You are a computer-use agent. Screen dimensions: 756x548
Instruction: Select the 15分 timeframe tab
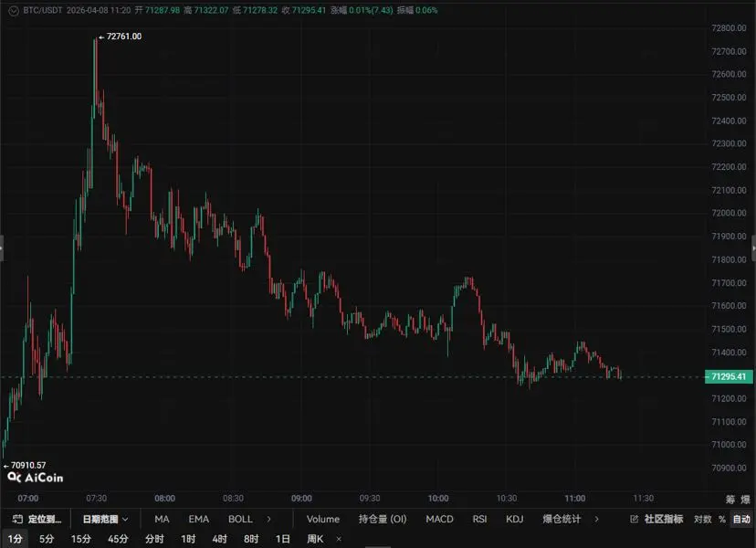tap(80, 539)
